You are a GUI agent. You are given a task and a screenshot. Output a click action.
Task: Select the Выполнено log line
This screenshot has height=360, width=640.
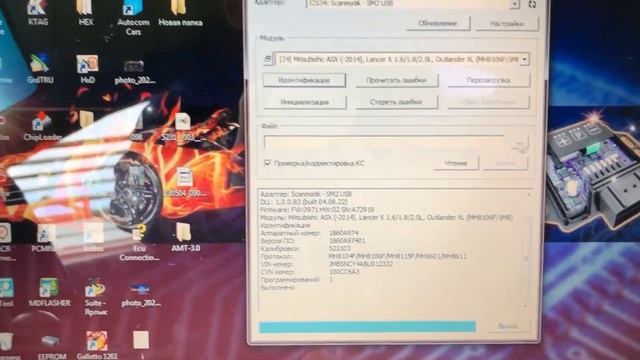[x=278, y=287]
